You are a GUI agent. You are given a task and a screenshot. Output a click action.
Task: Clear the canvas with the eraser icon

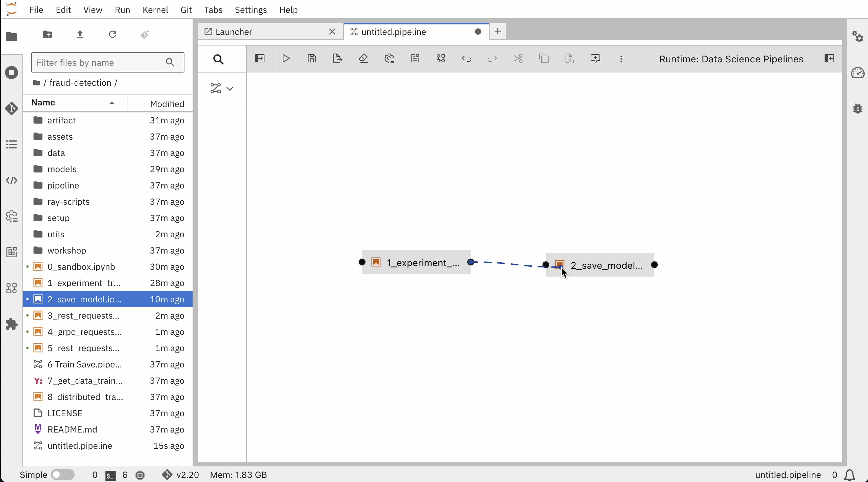pyautogui.click(x=363, y=59)
